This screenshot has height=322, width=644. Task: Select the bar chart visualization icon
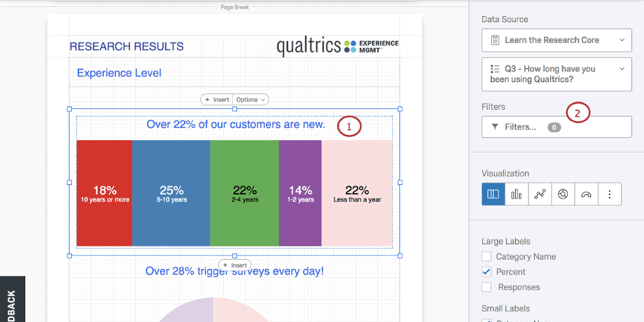517,194
